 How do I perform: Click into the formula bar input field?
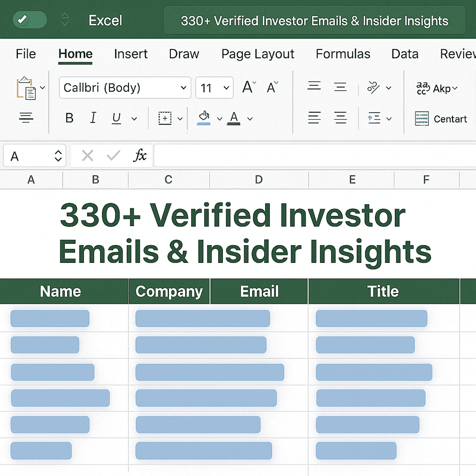pos(313,156)
